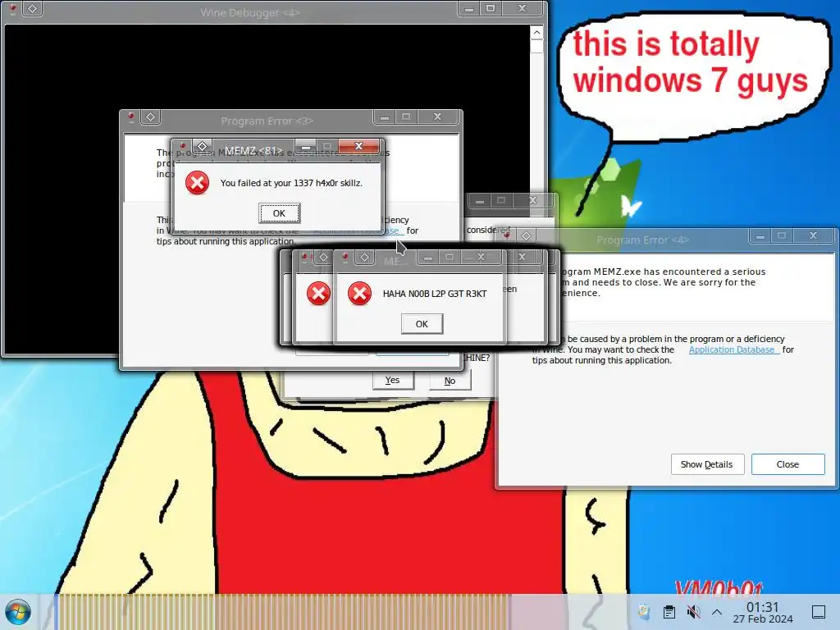Click wine glass icon in Program Error <3> titlebar

[x=131, y=116]
